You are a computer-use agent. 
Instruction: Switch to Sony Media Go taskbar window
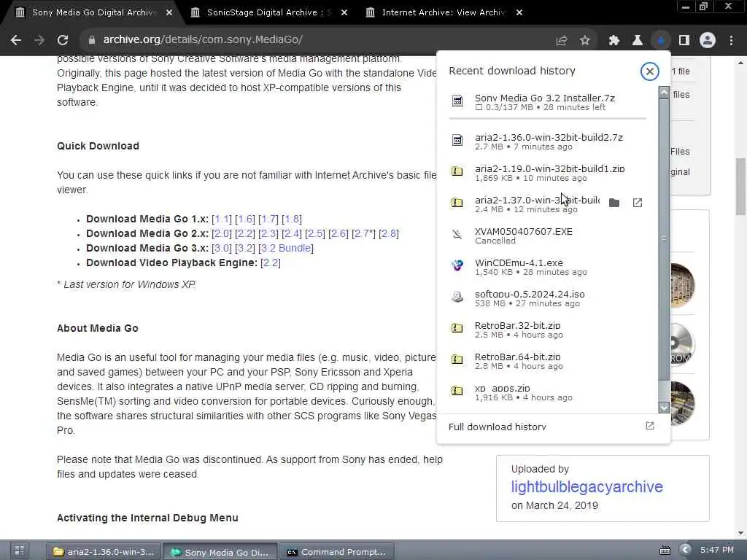click(x=220, y=551)
